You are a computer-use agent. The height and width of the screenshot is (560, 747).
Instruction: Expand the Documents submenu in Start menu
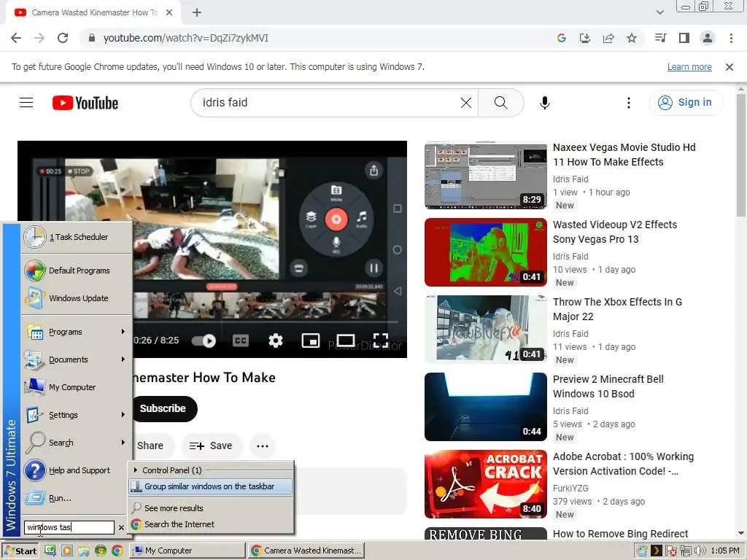pos(76,359)
